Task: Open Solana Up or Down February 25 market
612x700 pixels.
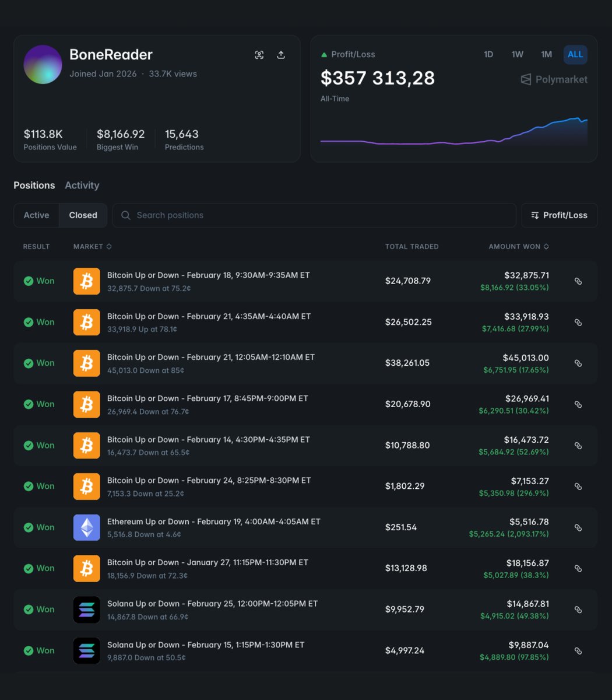Action: [x=213, y=604]
